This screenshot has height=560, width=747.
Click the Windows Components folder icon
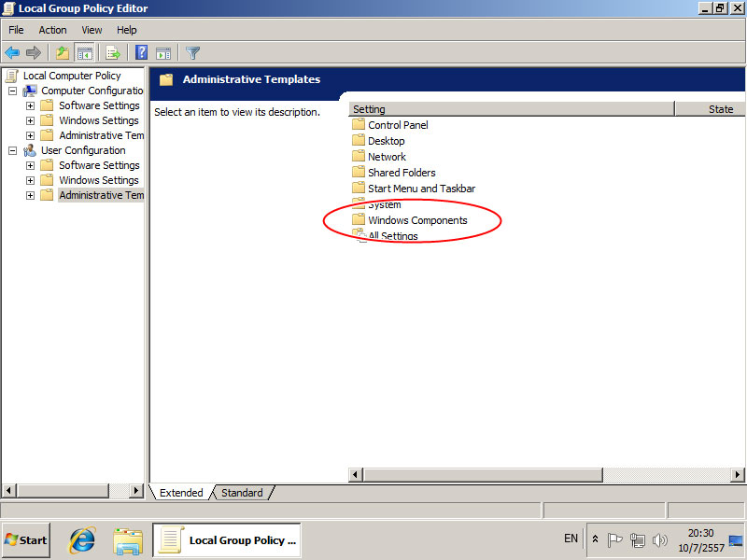(359, 219)
